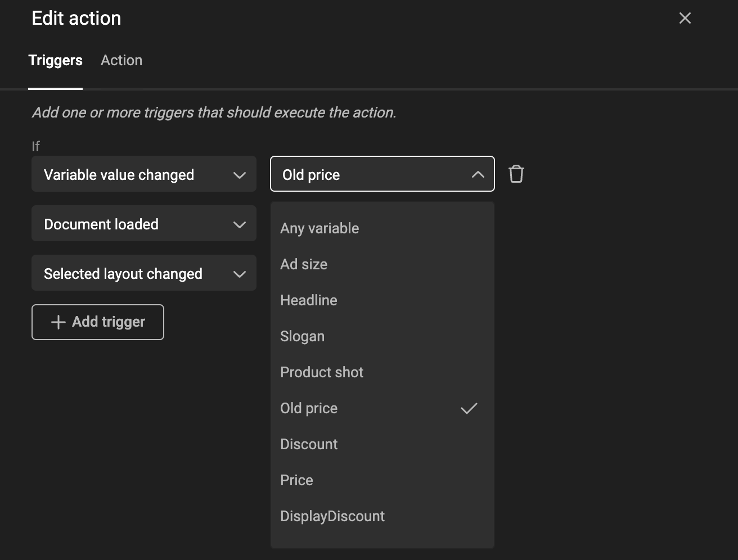The width and height of the screenshot is (738, 560).
Task: Open the Selected layout changed dropdown
Action: click(144, 273)
